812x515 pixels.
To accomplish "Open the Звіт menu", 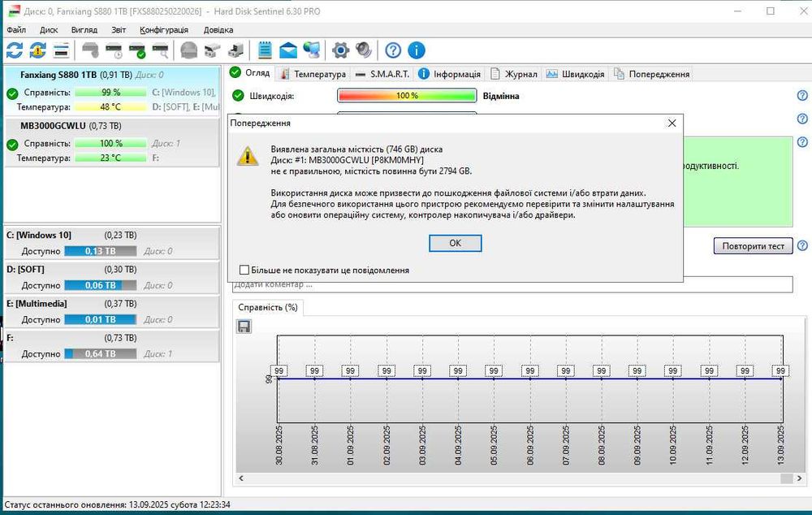I will 119,29.
